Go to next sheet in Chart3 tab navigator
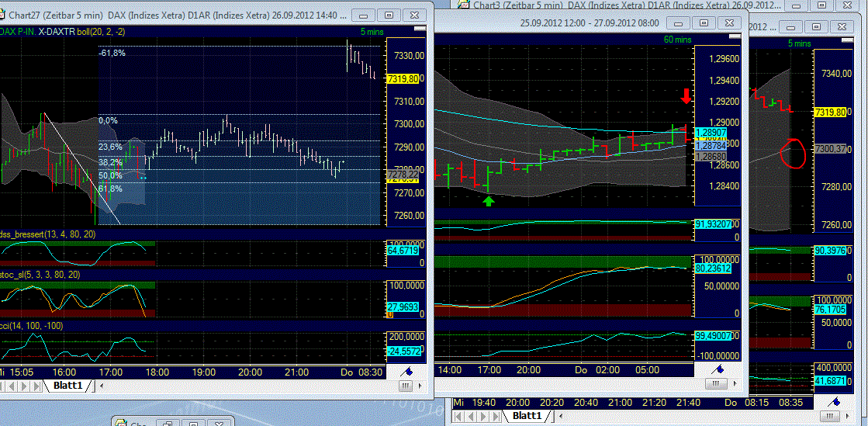The image size is (868, 426). pyautogui.click(x=481, y=415)
